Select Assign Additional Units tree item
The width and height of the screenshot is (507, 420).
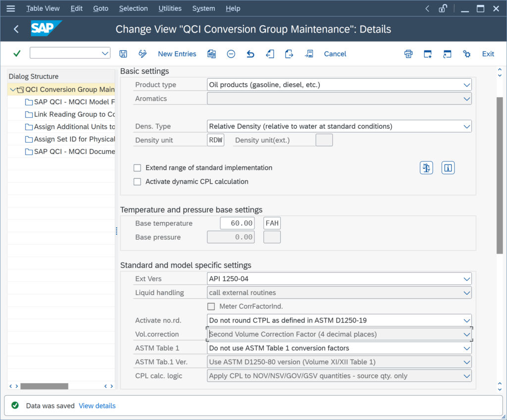[x=74, y=127]
